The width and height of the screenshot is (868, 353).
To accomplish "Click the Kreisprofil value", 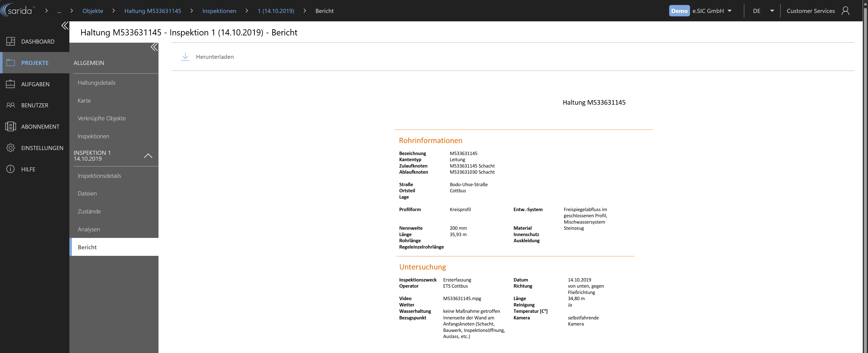I will click(x=460, y=209).
